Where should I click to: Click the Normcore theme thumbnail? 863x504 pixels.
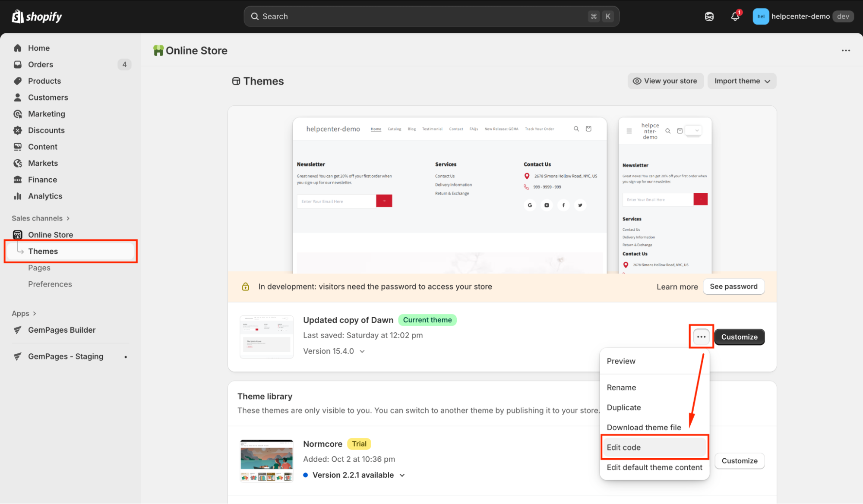click(267, 460)
